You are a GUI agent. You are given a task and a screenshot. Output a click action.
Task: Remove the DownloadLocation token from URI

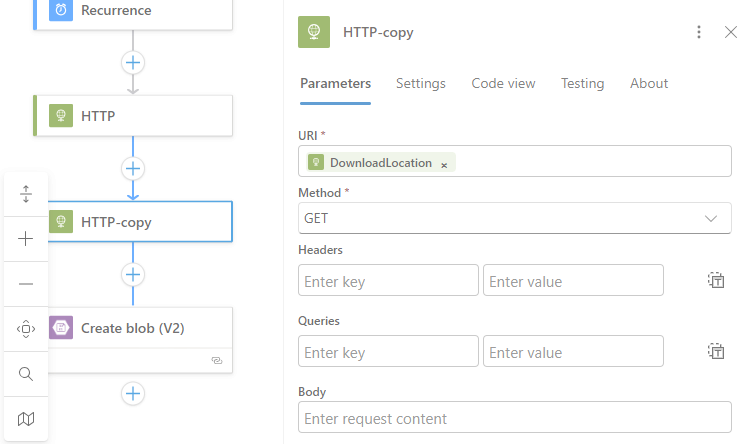pos(444,165)
